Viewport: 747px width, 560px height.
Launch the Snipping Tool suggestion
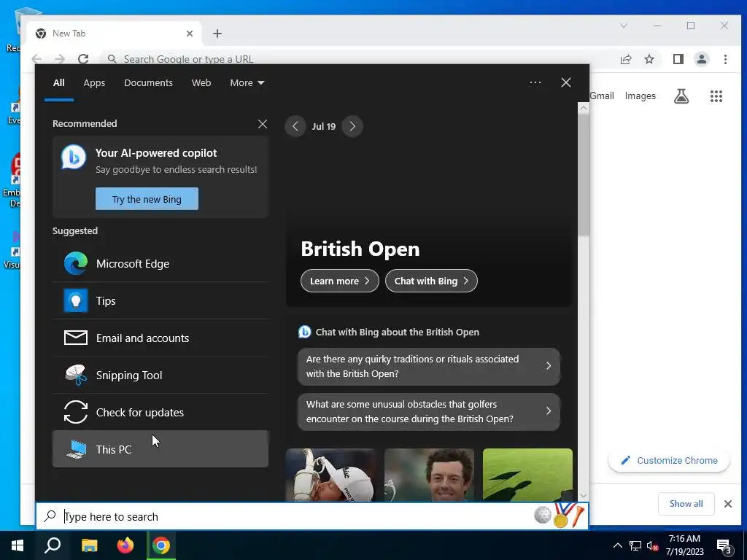[x=160, y=376]
